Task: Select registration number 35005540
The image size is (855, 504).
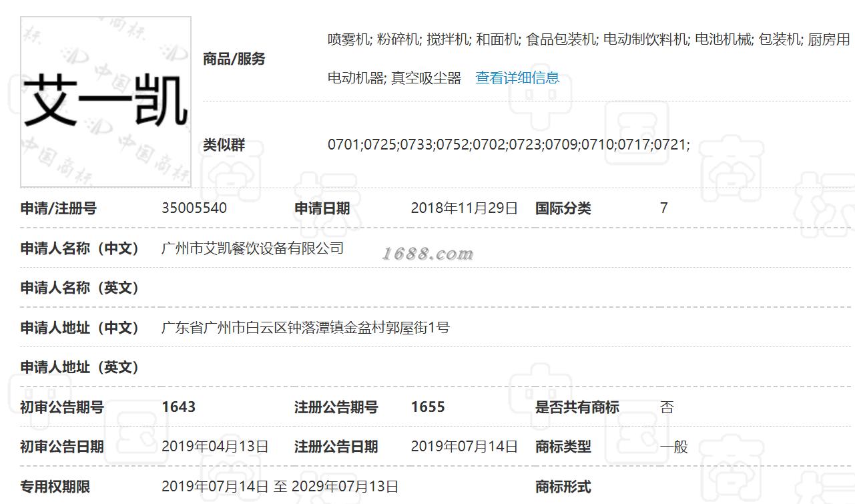Action: (x=194, y=208)
